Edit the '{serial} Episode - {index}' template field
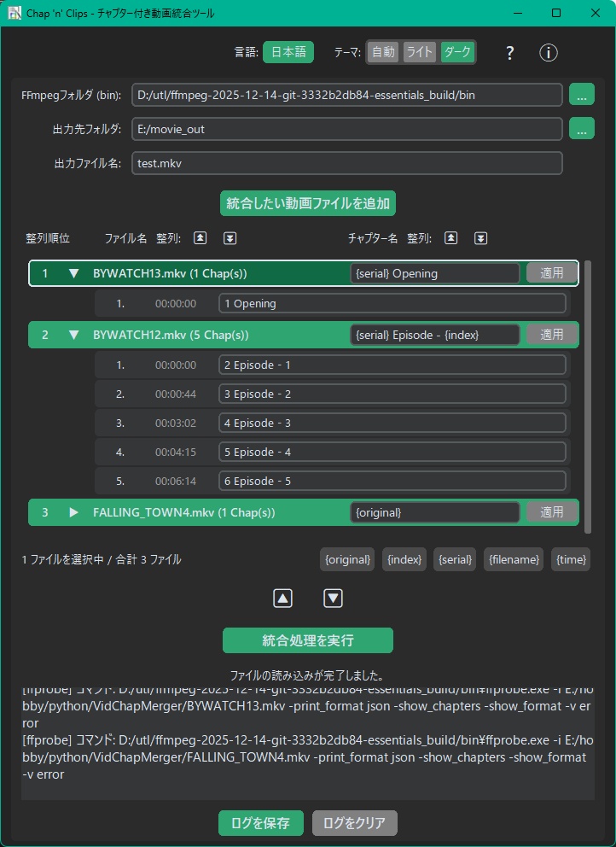616x847 pixels. click(x=434, y=335)
